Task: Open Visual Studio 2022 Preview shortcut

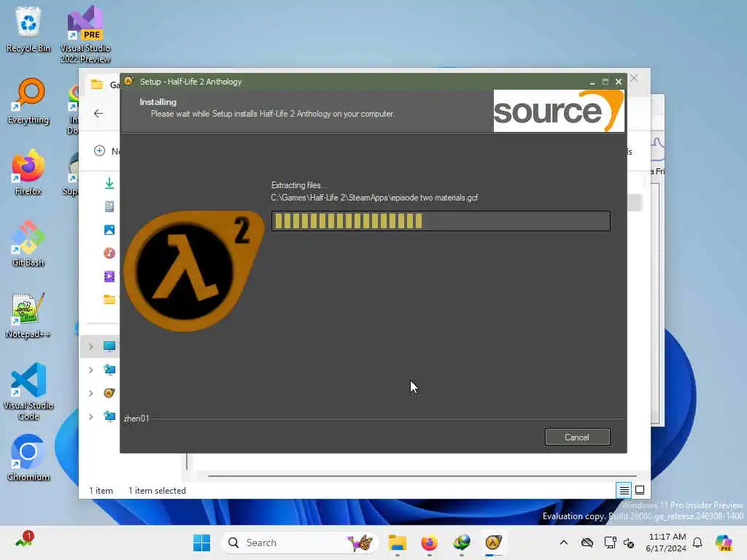Action: tap(85, 34)
